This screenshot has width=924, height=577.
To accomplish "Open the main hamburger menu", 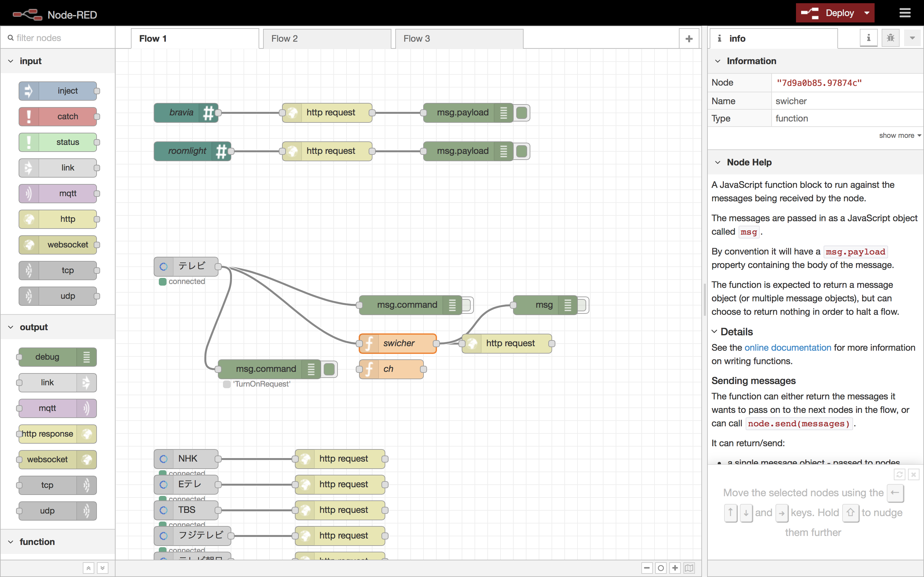I will [905, 13].
